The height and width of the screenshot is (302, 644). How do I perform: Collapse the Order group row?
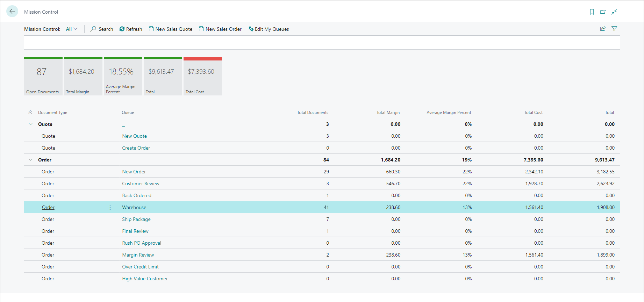(x=31, y=160)
